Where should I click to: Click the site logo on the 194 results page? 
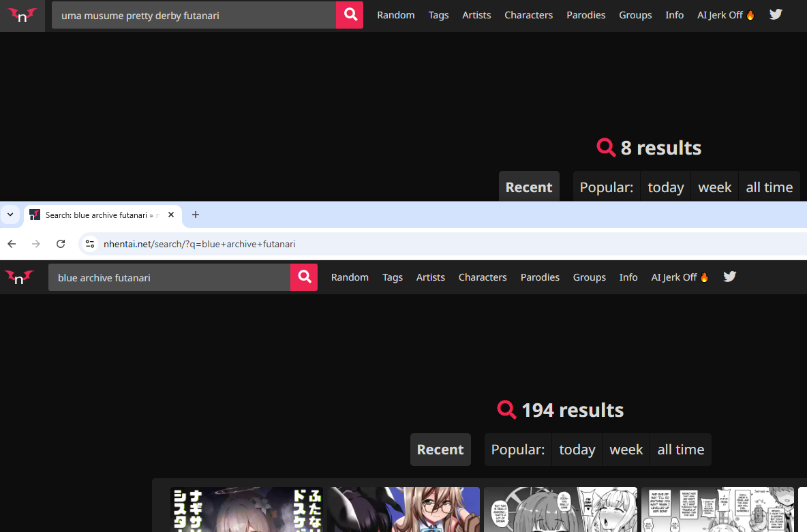19,277
